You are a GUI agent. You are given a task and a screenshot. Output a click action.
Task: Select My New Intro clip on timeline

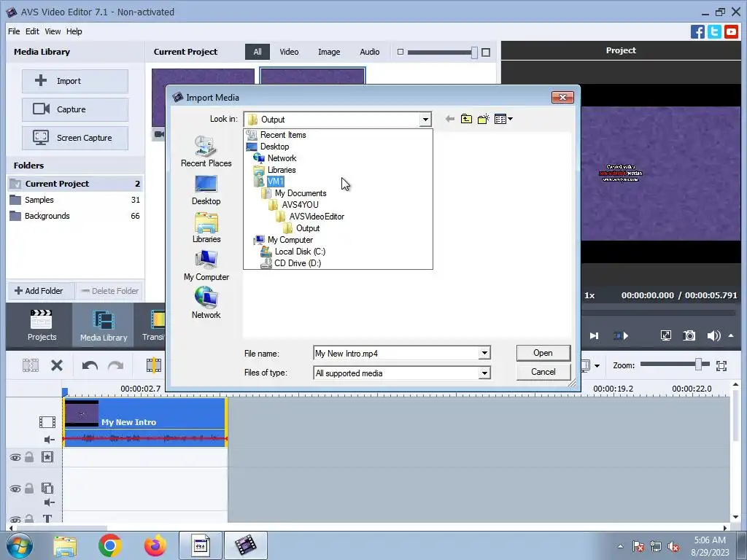point(145,422)
